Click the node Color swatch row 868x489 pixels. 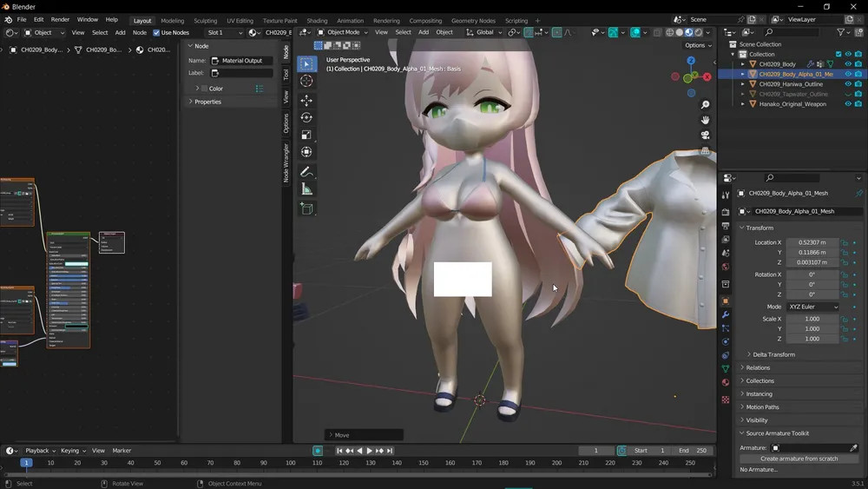230,89
